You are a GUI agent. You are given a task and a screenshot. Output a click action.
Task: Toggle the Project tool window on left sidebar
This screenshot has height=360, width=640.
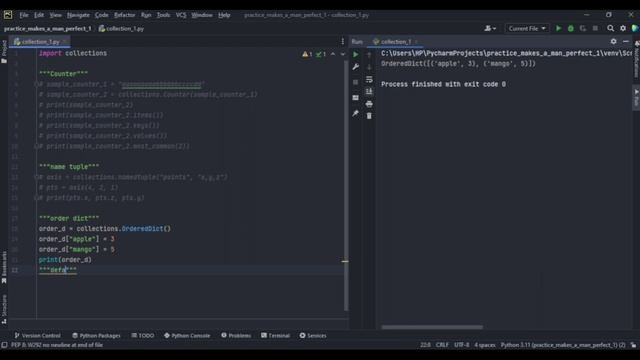(4, 51)
